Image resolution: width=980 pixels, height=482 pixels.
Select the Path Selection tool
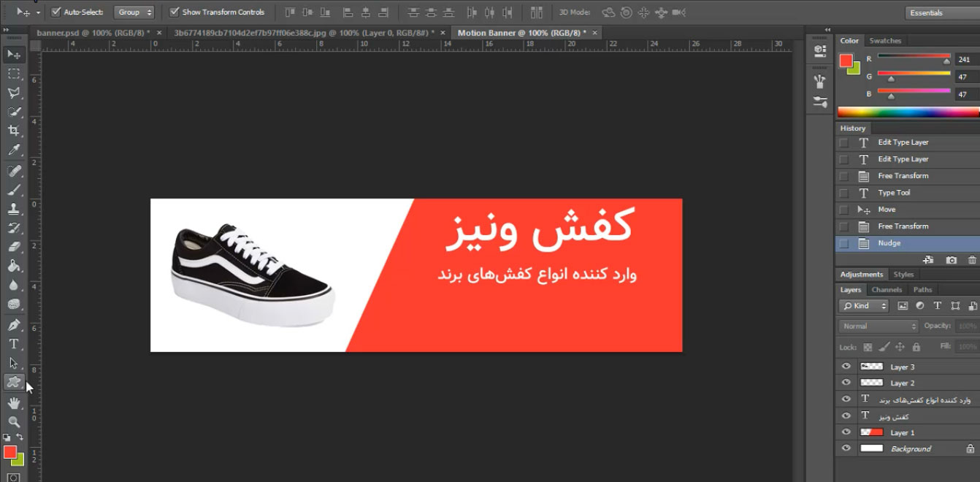click(x=13, y=363)
